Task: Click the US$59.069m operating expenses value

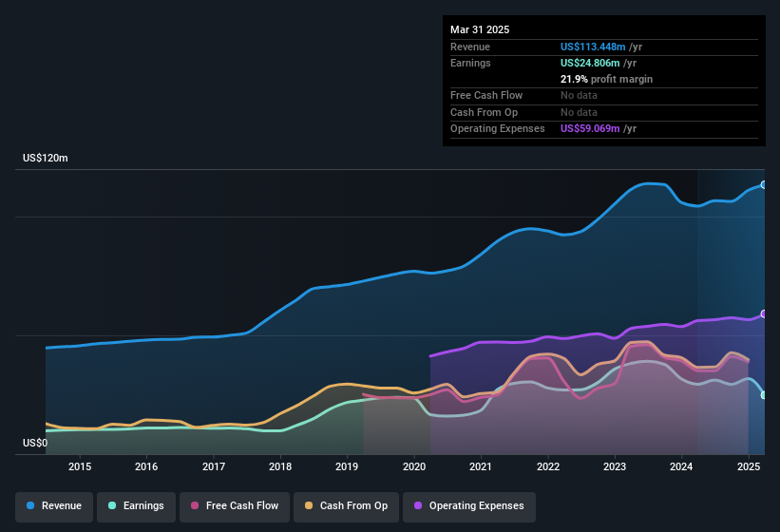Action: tap(590, 129)
